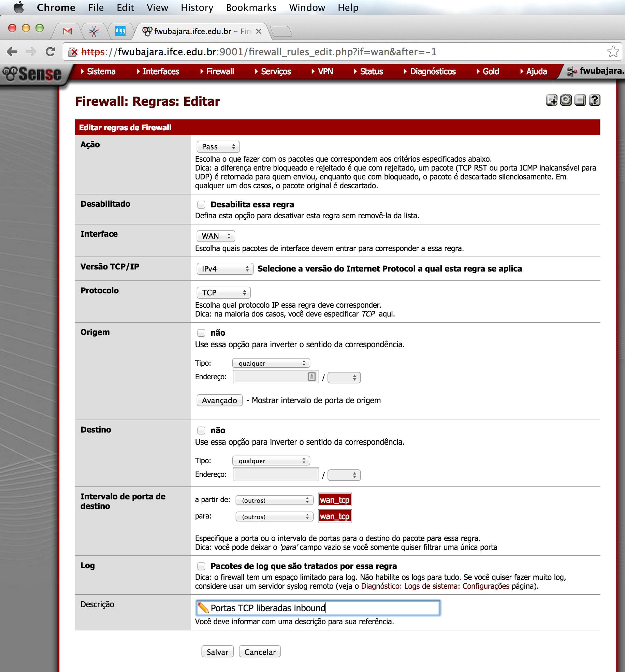The height and width of the screenshot is (672, 625).
Task: Click the pfSense logo
Action: pos(32,73)
